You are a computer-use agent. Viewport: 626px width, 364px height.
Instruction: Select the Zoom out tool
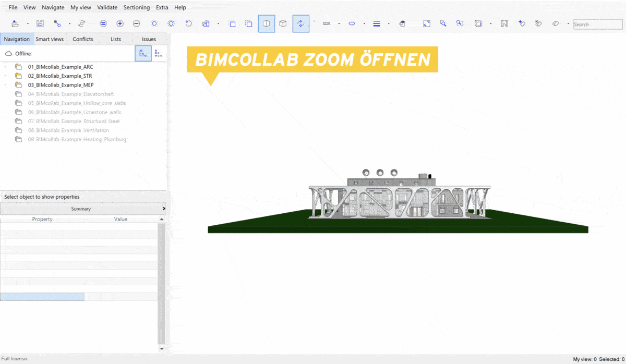[x=137, y=23]
